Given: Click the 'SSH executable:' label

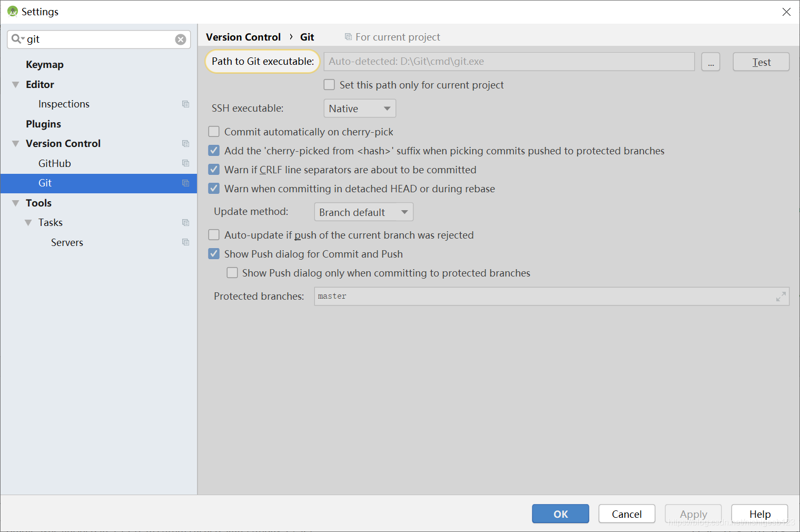Looking at the screenshot, I should coord(248,108).
